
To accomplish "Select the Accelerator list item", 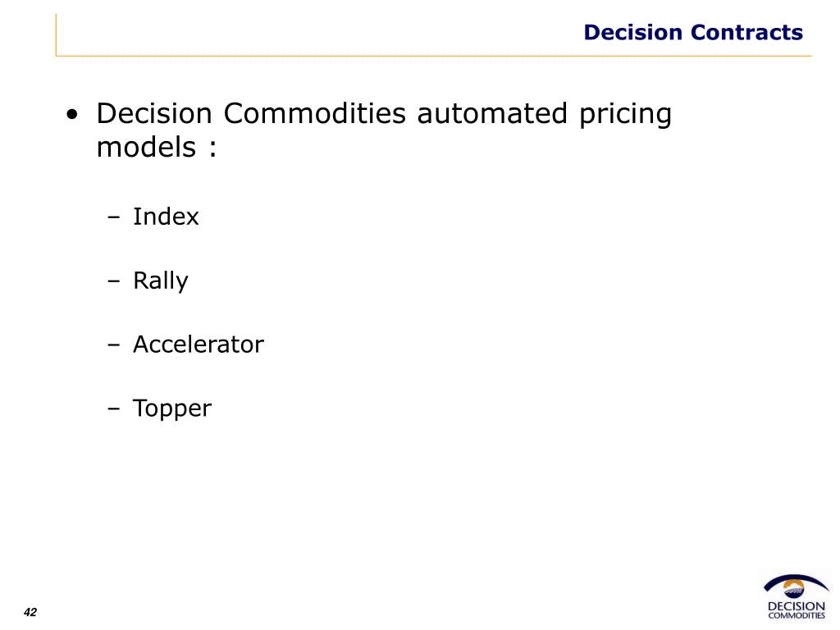I will [x=199, y=344].
